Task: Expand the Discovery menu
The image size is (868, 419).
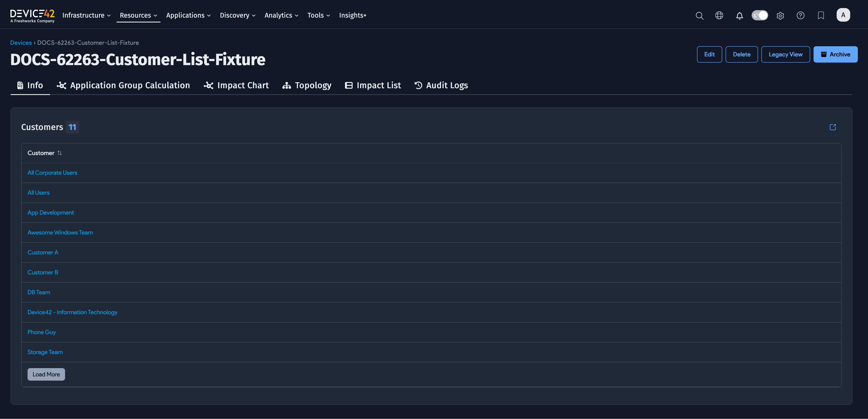Action: tap(238, 15)
